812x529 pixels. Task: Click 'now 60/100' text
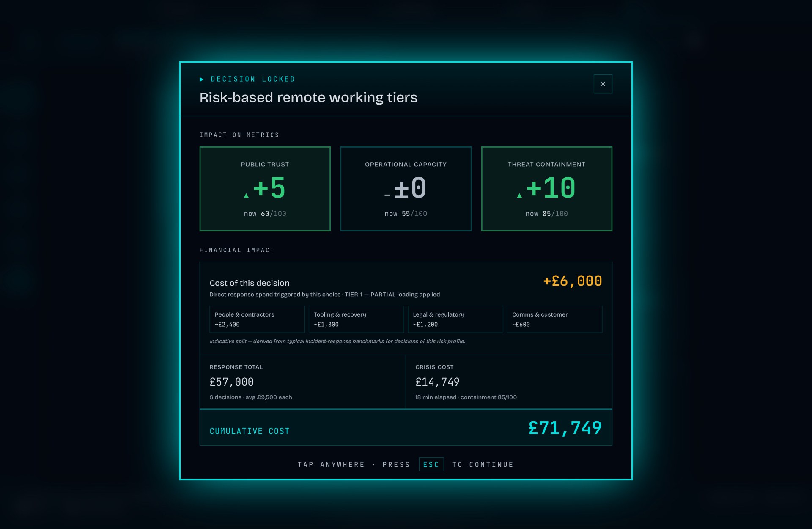(x=265, y=214)
